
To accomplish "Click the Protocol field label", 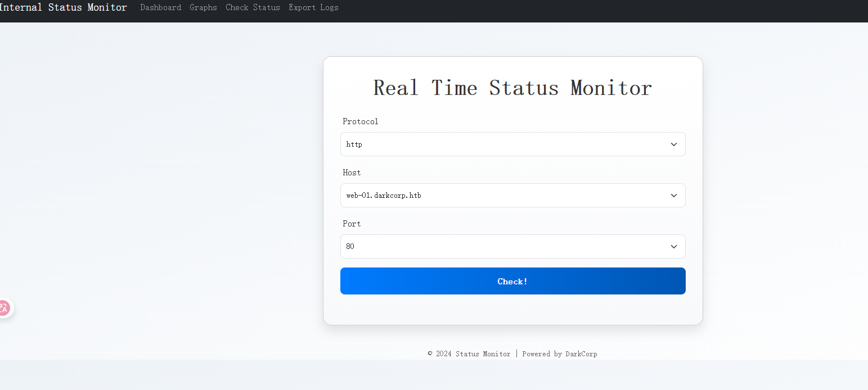I will pos(360,121).
